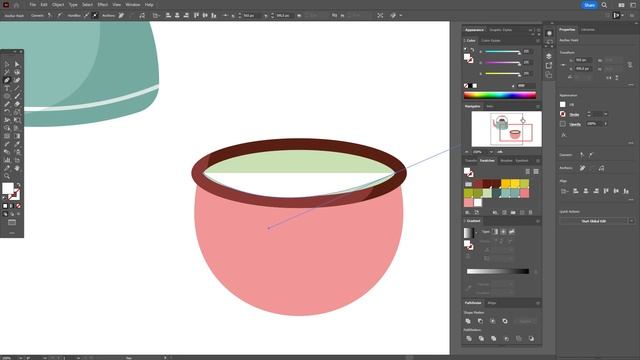
Task: Click the Intersect shape mode icon
Action: pyautogui.click(x=493, y=321)
